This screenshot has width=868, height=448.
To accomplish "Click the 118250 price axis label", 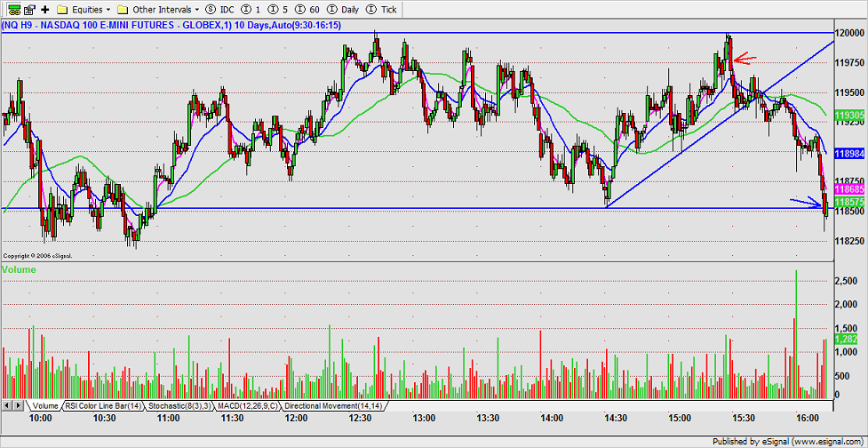I will (x=848, y=241).
